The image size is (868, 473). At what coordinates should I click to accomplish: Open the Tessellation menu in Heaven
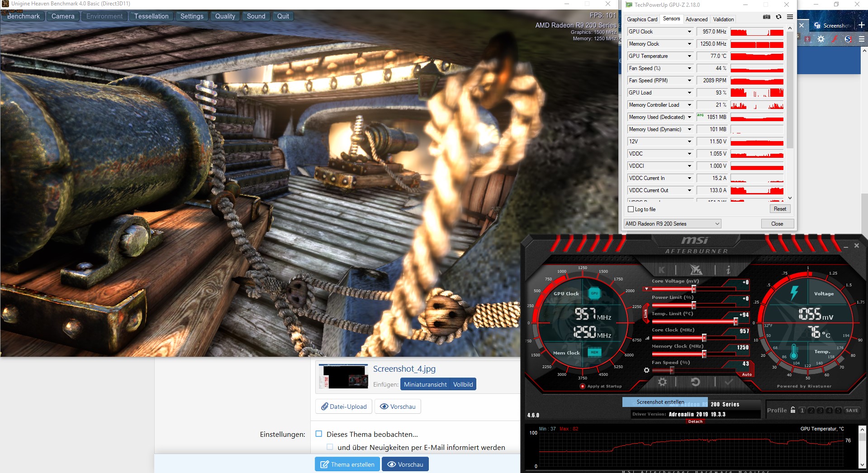pos(151,16)
